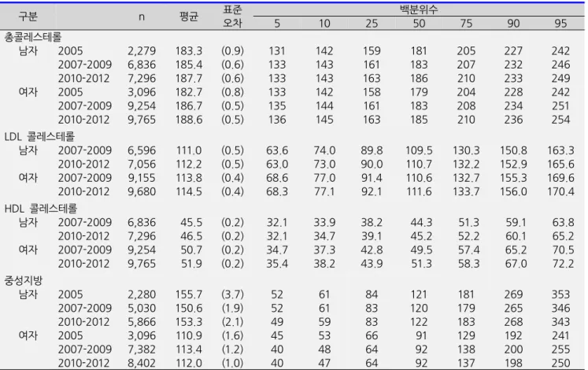Click the HDL mean value 46.5
Image resolution: width=588 pixels, height=370 pixels.
(x=191, y=236)
